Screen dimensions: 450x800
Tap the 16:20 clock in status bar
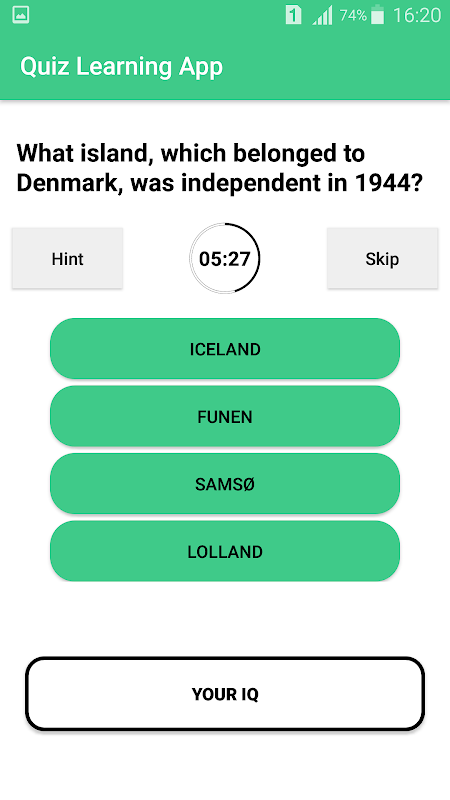pyautogui.click(x=417, y=16)
